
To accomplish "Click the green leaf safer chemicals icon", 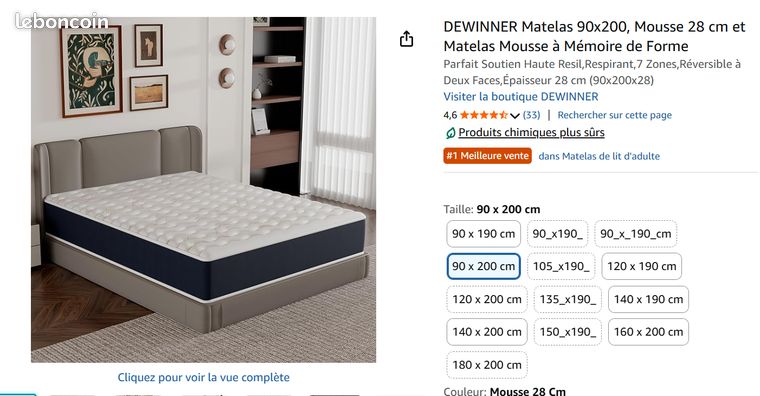I will coord(450,133).
